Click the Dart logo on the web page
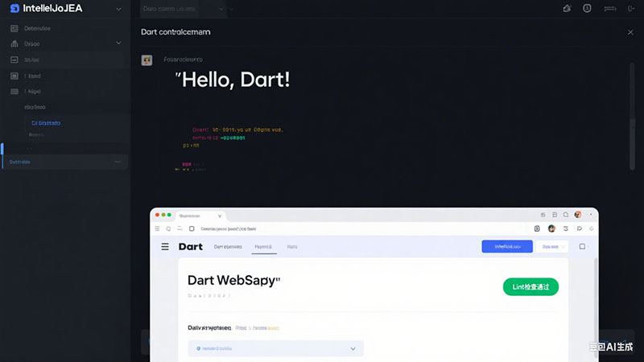The height and width of the screenshot is (362, 644). click(191, 247)
